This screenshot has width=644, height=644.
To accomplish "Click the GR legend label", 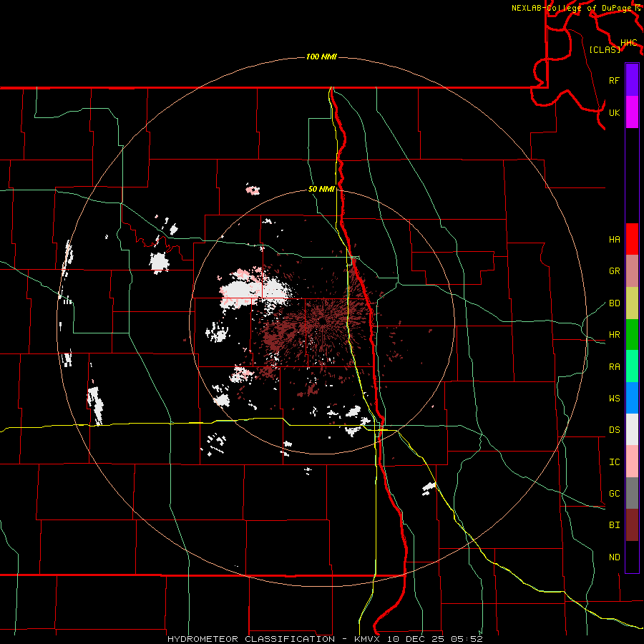I will point(614,271).
